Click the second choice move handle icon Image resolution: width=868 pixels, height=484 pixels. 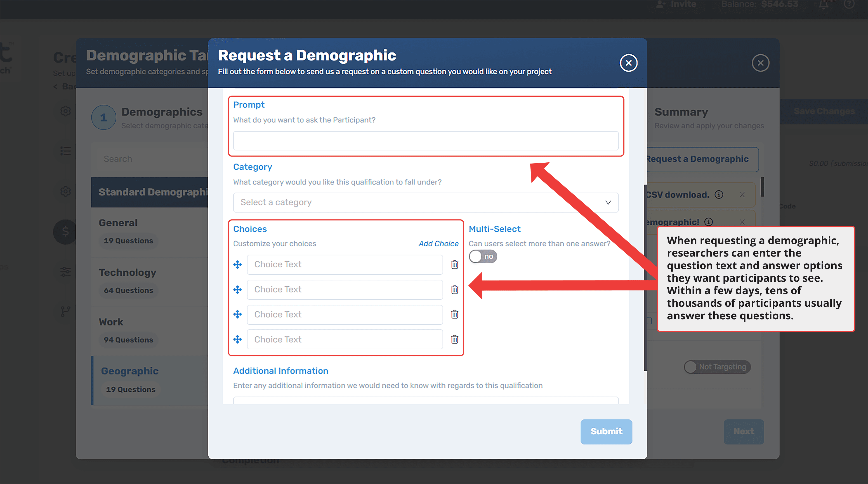point(238,290)
